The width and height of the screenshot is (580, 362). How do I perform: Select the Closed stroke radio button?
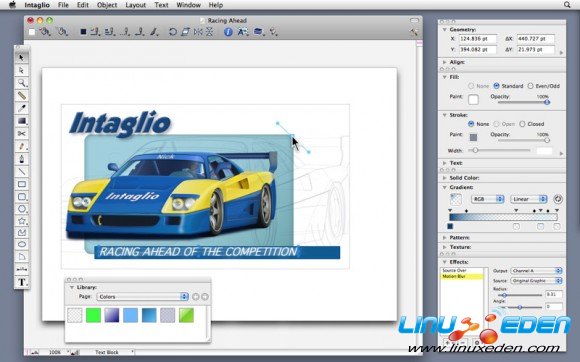522,124
